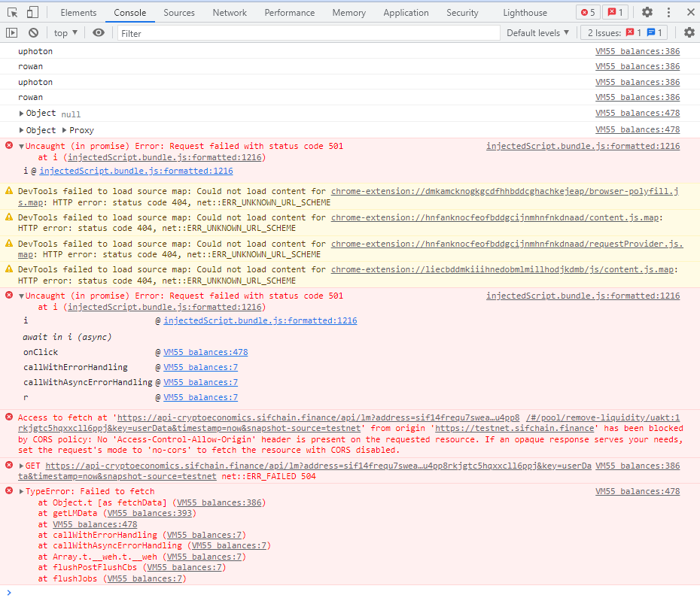The image size is (700, 604).
Task: Open the Network tab
Action: click(230, 13)
